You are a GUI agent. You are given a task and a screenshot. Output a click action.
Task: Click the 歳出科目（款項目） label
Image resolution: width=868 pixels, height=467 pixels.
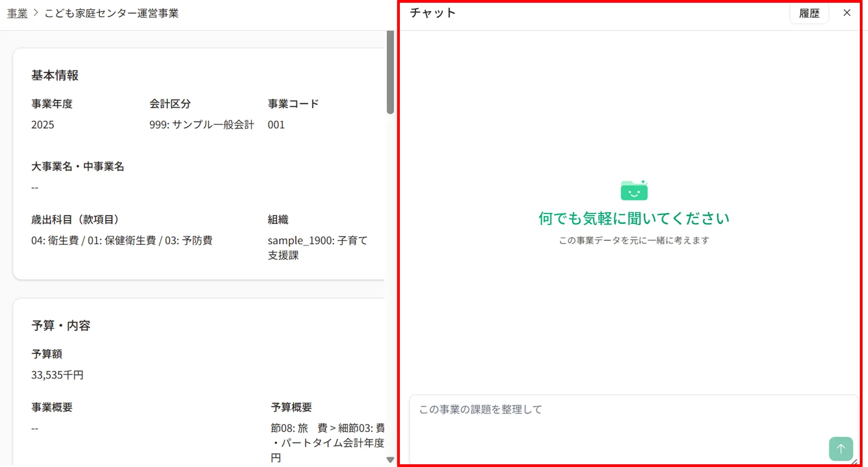75,220
